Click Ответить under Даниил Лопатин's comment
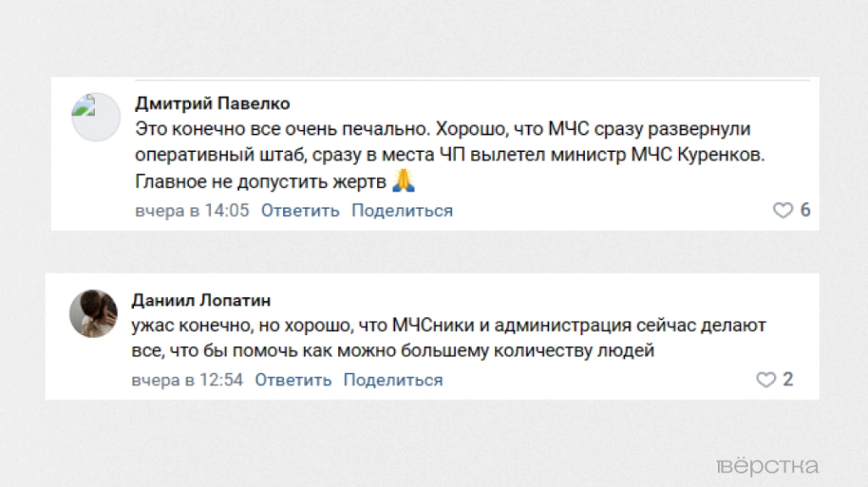This screenshot has height=487, width=868. coord(293,380)
